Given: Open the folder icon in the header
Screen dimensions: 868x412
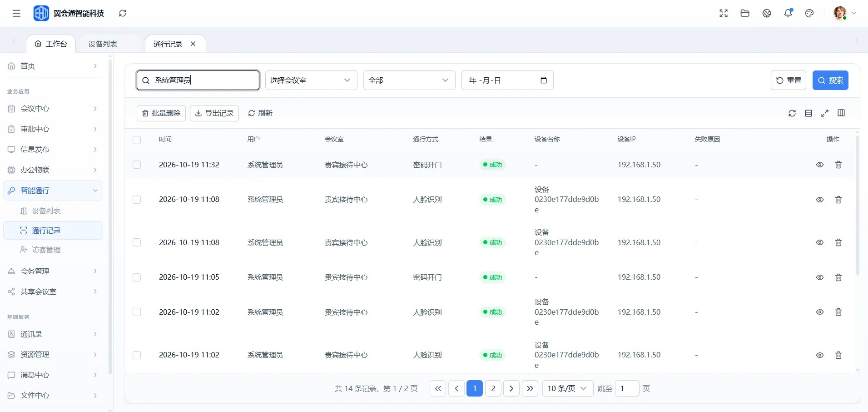Looking at the screenshot, I should point(745,13).
